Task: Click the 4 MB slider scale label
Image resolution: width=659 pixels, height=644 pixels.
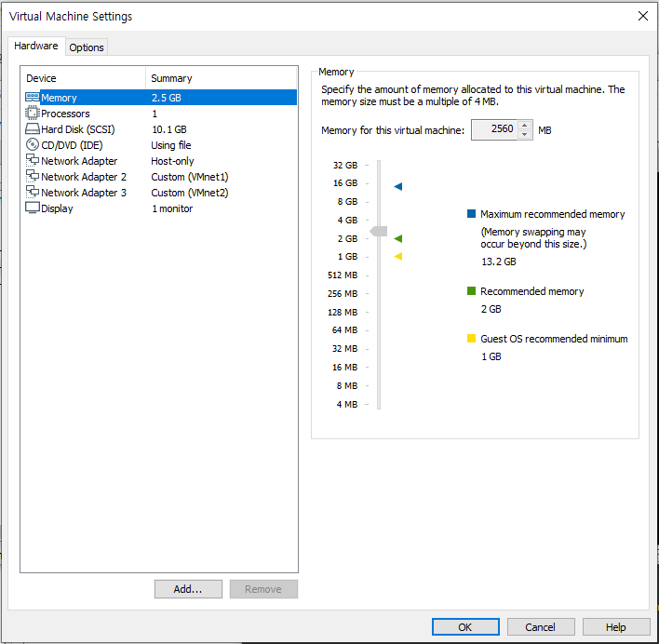Action: [x=347, y=404]
